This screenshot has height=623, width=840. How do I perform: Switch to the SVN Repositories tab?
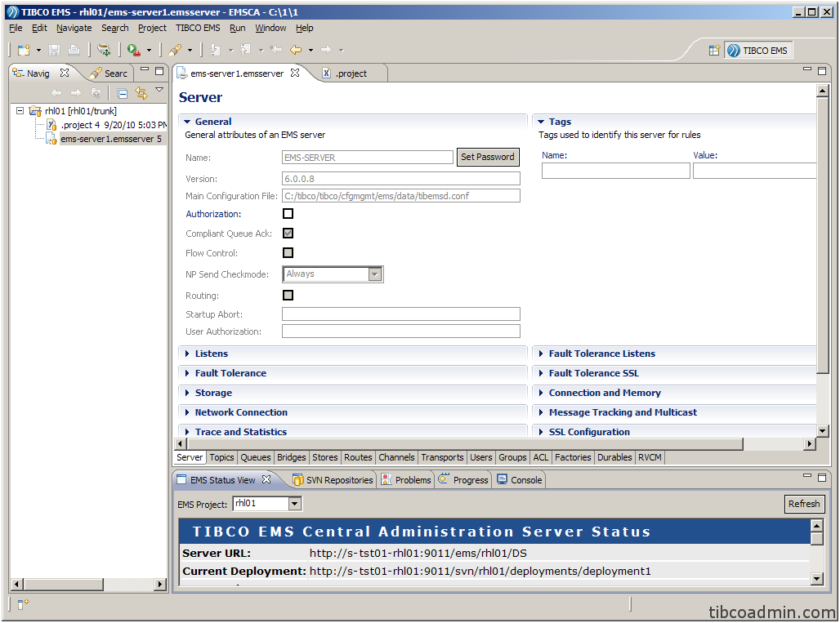(333, 479)
